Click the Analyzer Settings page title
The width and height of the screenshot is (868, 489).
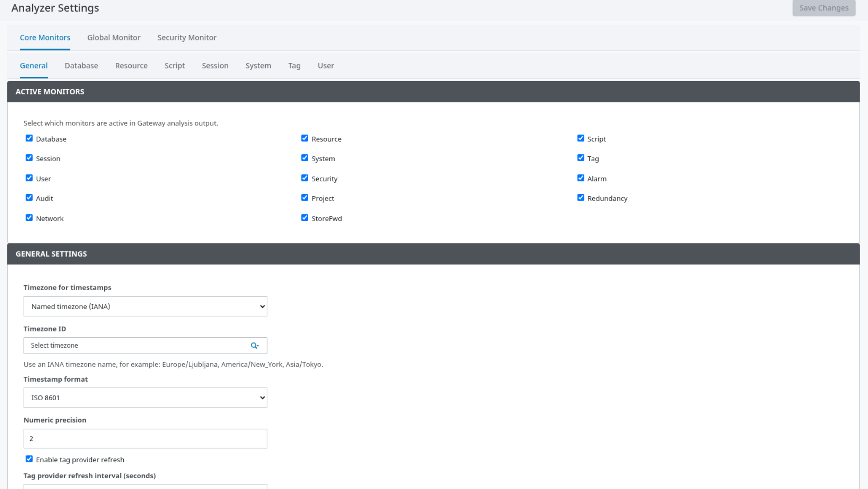click(55, 8)
